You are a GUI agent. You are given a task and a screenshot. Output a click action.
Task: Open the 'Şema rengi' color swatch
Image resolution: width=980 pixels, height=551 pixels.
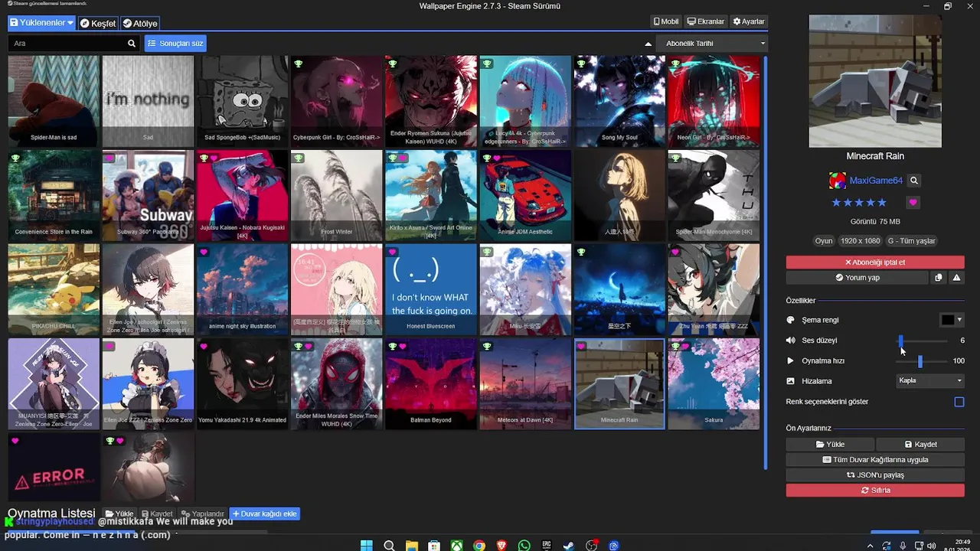pyautogui.click(x=952, y=320)
